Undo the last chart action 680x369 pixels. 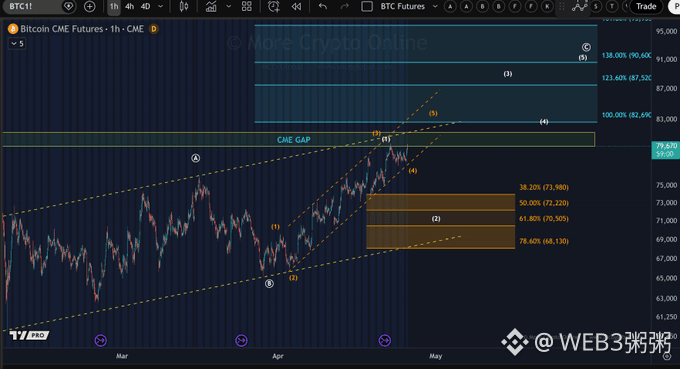coord(323,7)
